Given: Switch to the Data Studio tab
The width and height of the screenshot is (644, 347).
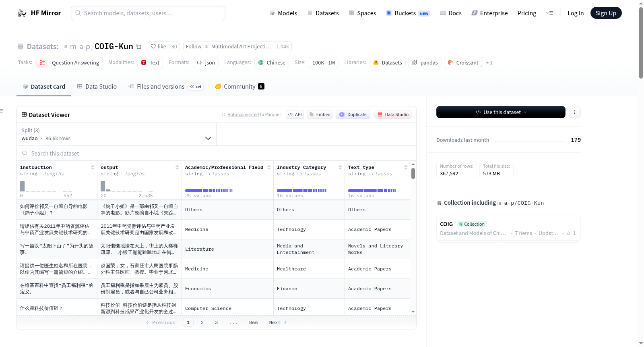Looking at the screenshot, I should 97,86.
